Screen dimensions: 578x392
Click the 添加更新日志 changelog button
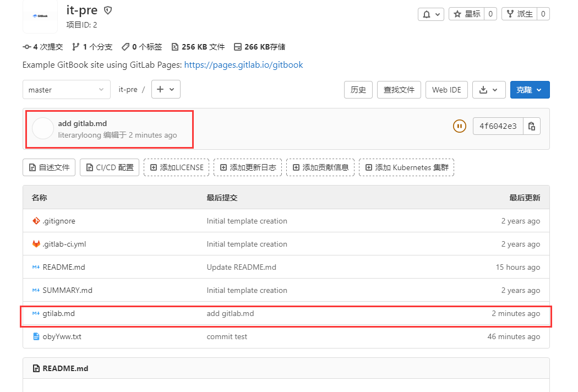248,167
